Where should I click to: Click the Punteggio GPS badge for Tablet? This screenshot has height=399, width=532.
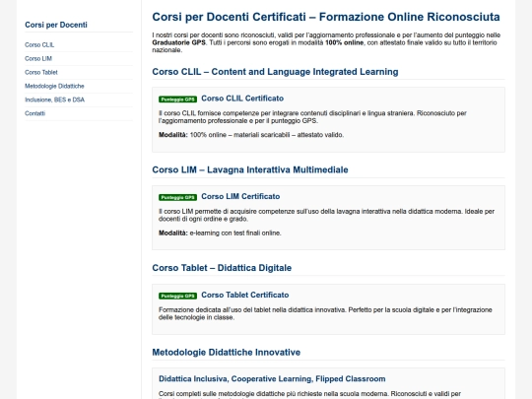tap(177, 296)
